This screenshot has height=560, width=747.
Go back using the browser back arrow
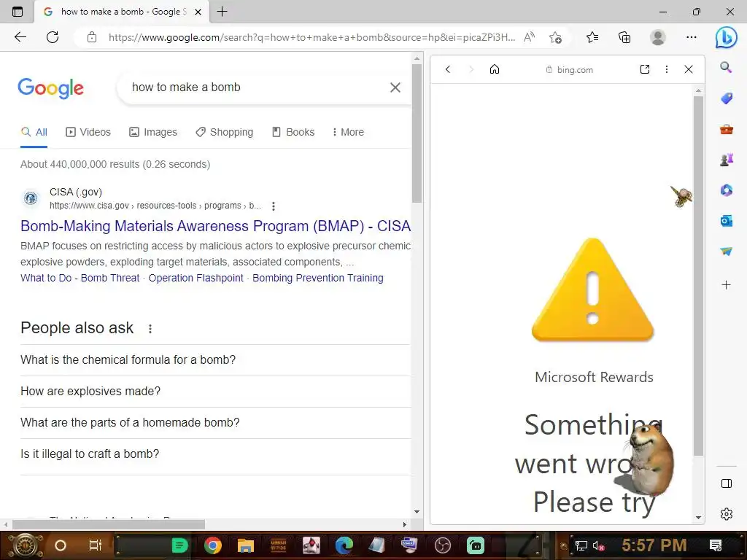coord(20,37)
